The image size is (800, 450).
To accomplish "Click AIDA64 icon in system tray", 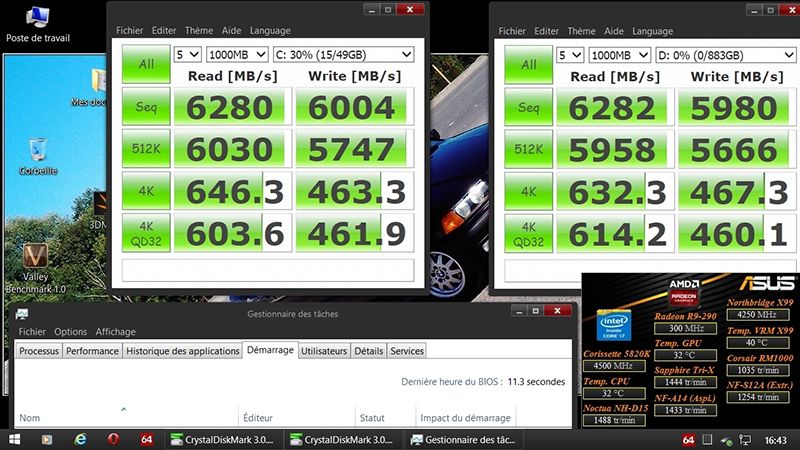I will pos(688,440).
